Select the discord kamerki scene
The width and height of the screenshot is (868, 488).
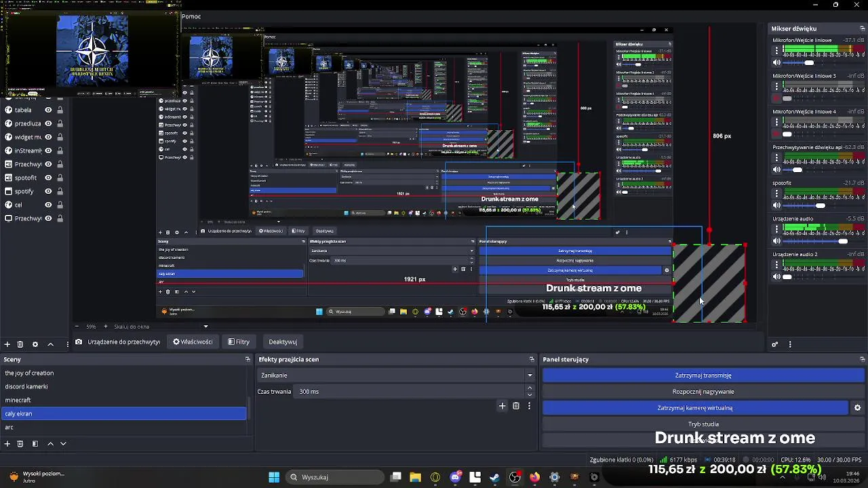pos(123,386)
